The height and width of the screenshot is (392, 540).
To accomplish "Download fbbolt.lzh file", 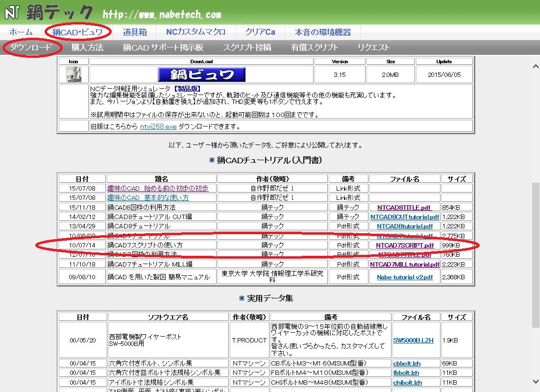I will (x=406, y=372).
